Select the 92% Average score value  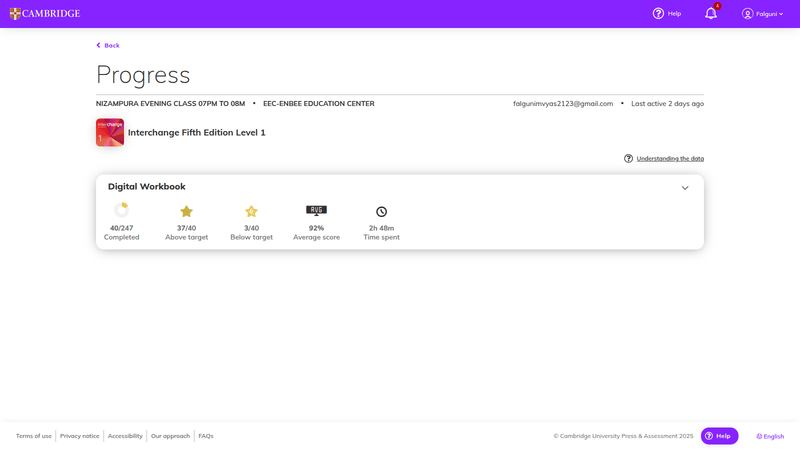pyautogui.click(x=316, y=228)
